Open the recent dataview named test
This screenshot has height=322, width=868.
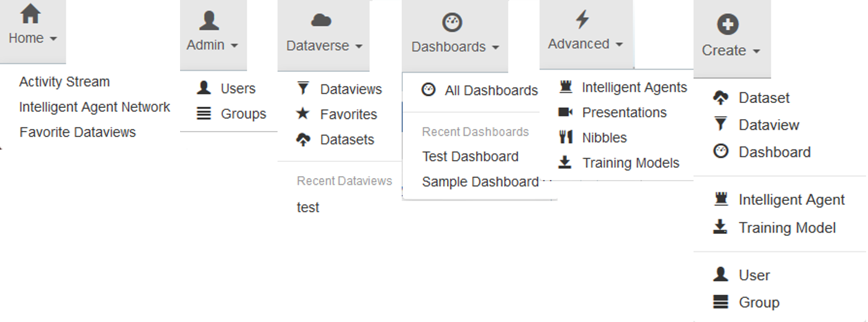[308, 207]
